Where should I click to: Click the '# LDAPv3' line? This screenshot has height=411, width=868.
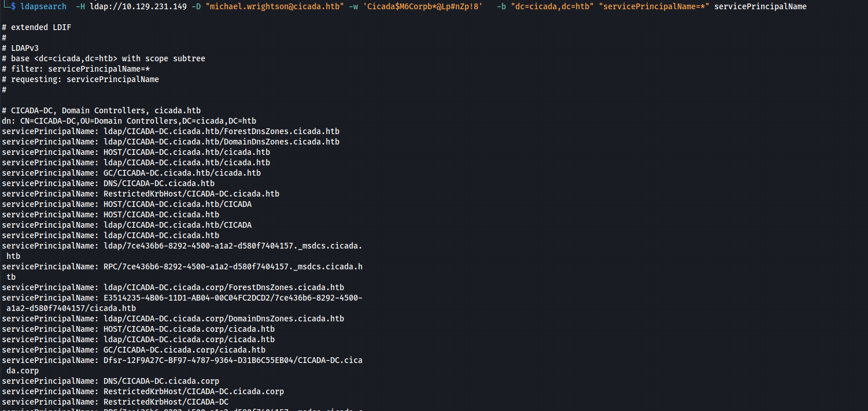[x=20, y=48]
